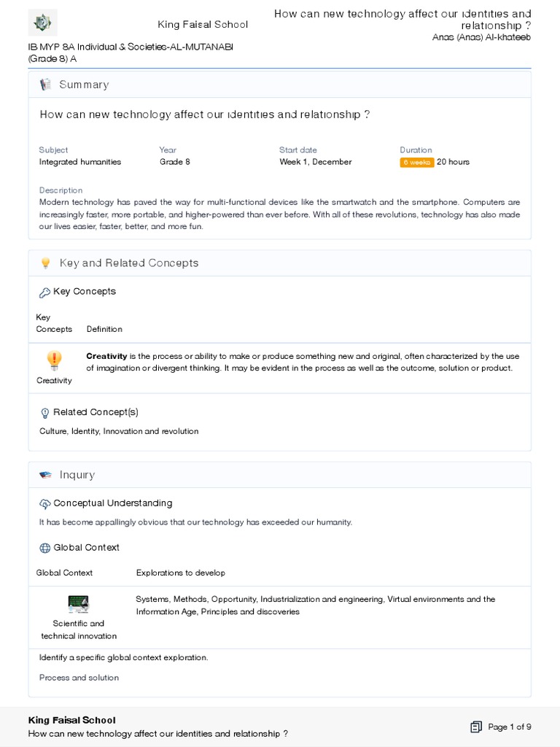
Task: Click the orange 6 weeks duration badge
Action: coord(416,162)
